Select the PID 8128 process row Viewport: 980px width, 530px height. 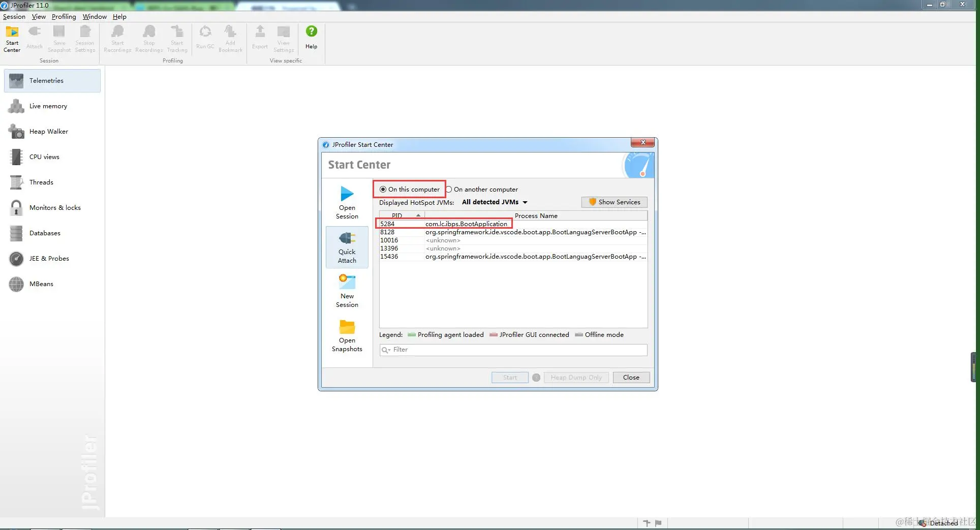pos(513,232)
